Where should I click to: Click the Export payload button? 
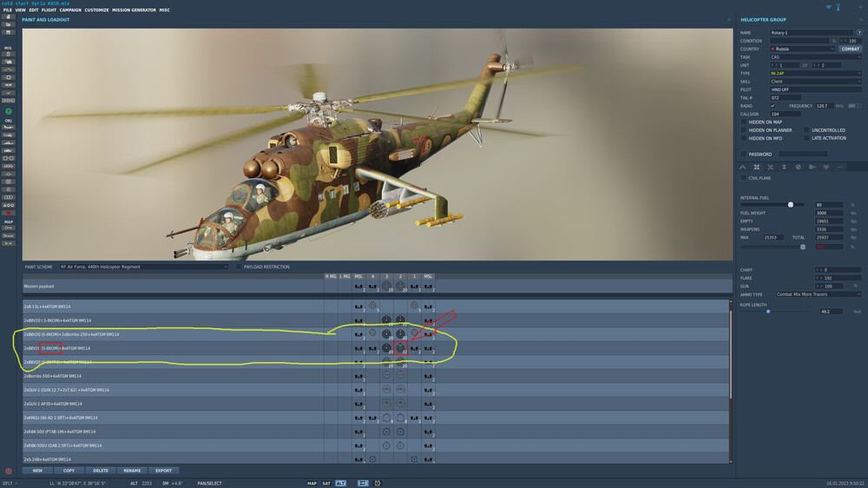(163, 471)
